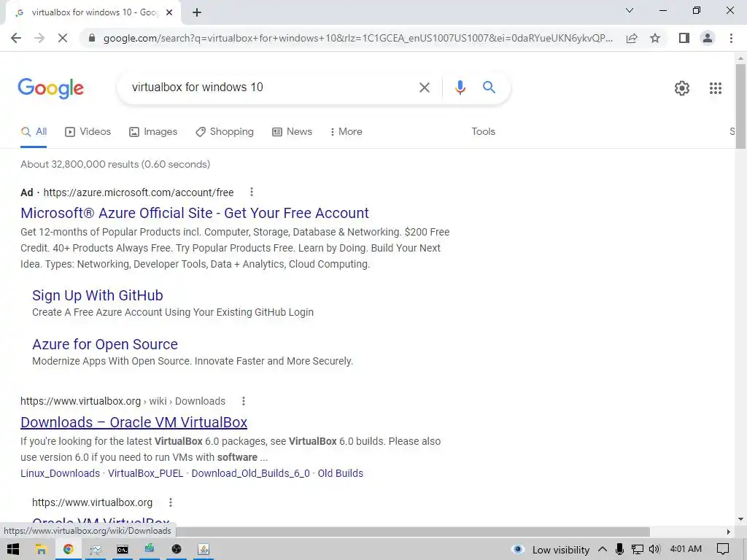The image size is (747, 560).
Task: Open Sign Up With GitHub link
Action: point(98,295)
